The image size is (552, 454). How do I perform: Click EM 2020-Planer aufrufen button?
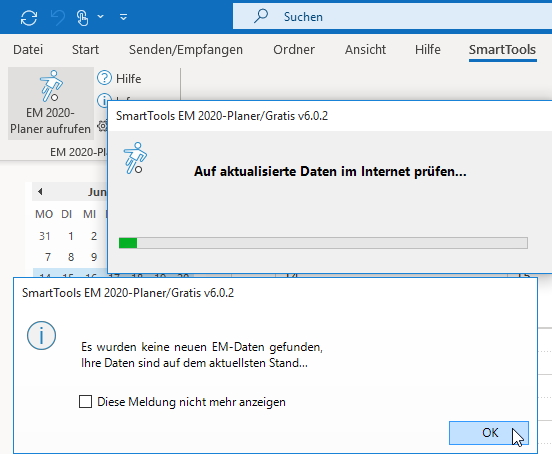[x=51, y=103]
